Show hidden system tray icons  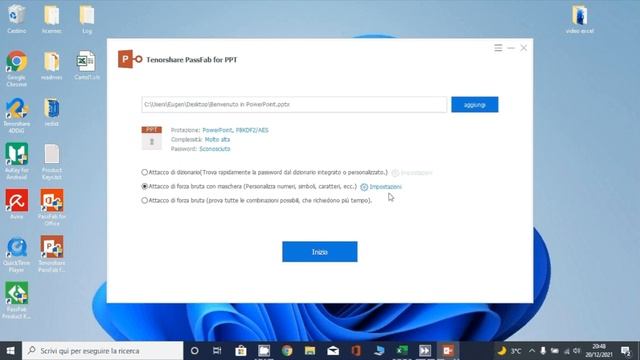[x=532, y=351]
